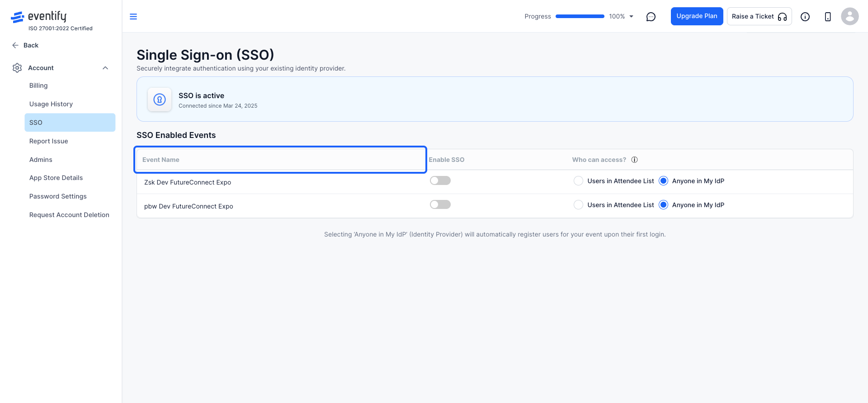Click the ISO 27001:2022 Certified text
868x403 pixels.
pos(61,28)
